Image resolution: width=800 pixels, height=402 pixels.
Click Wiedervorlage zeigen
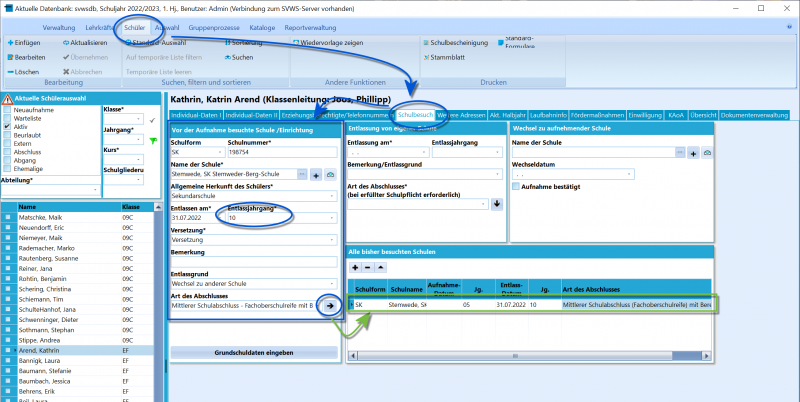pos(328,43)
